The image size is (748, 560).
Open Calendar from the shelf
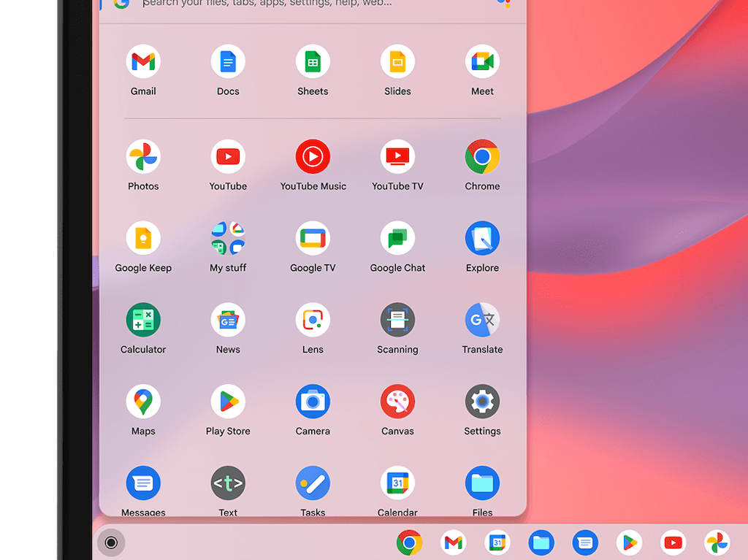point(497,542)
